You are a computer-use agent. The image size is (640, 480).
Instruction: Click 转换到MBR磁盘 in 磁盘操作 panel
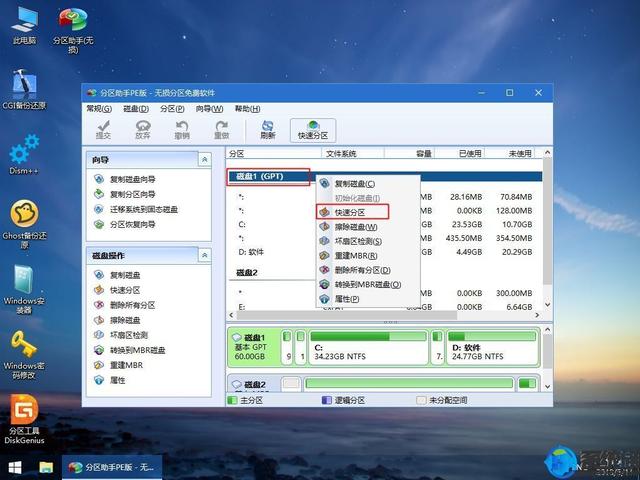click(138, 350)
